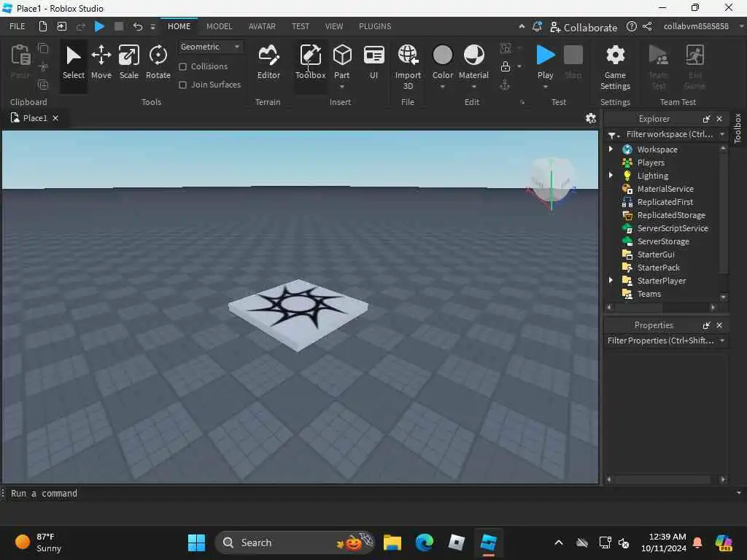The image size is (747, 560).
Task: Expand the Lighting tree node
Action: (611, 175)
